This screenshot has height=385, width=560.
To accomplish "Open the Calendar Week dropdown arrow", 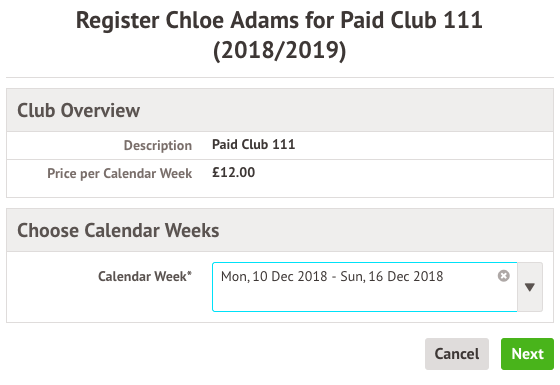I will tap(530, 287).
